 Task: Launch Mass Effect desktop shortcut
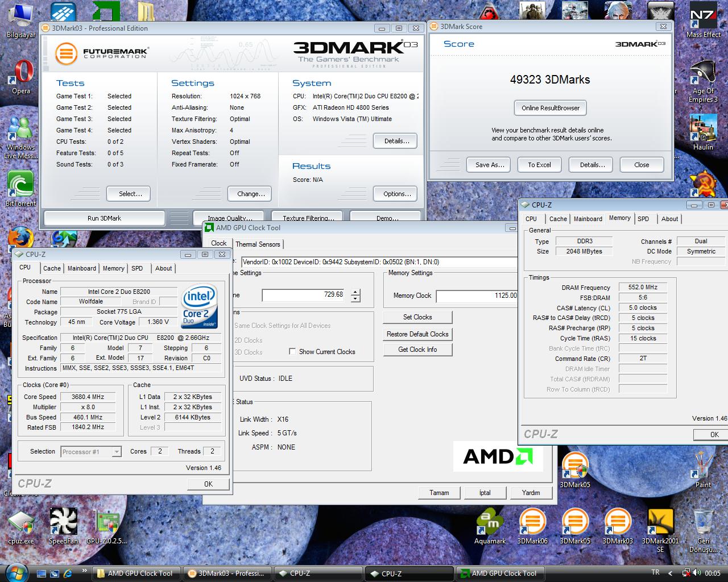click(704, 21)
